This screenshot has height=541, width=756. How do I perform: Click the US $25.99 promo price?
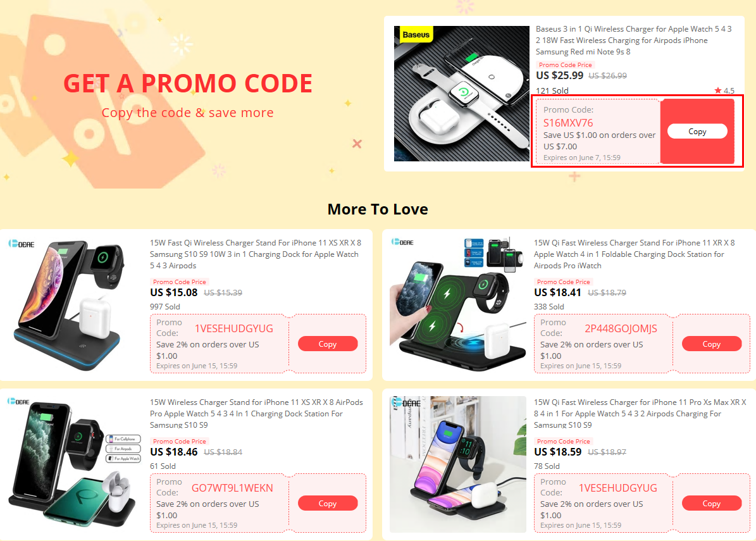560,75
